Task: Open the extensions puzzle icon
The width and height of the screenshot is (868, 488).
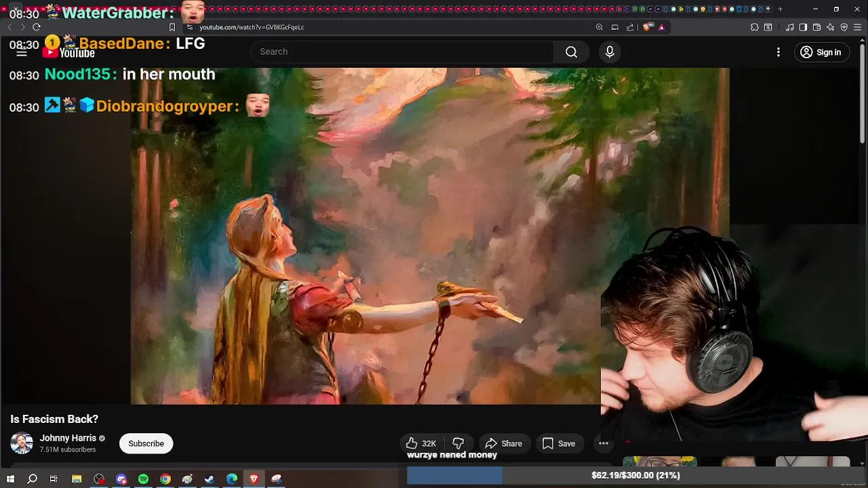Action: tap(755, 27)
